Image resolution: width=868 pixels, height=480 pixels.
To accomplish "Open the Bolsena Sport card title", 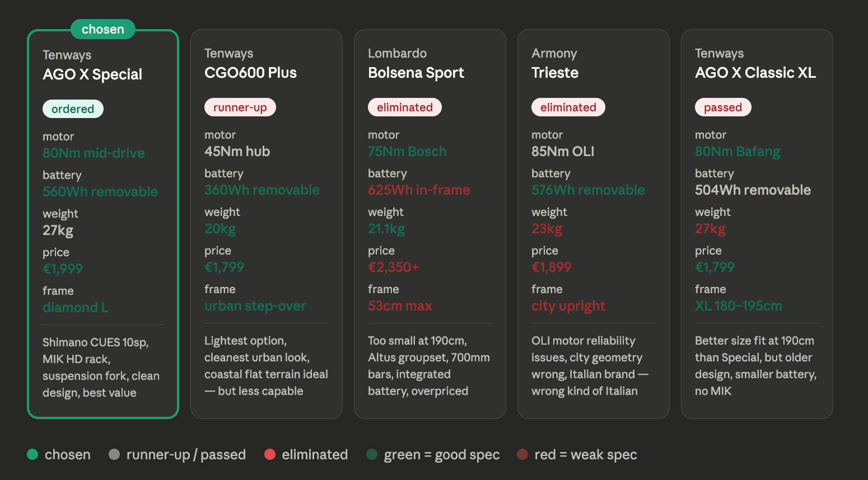I will pyautogui.click(x=416, y=73).
